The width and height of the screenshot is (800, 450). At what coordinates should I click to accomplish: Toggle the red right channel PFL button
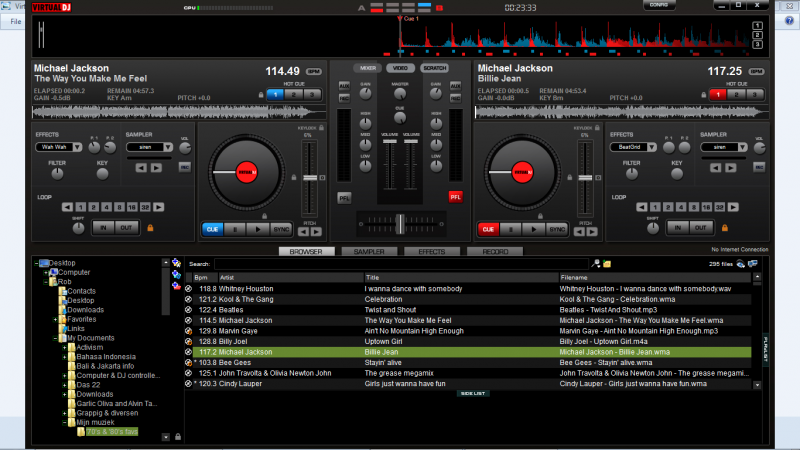(455, 197)
